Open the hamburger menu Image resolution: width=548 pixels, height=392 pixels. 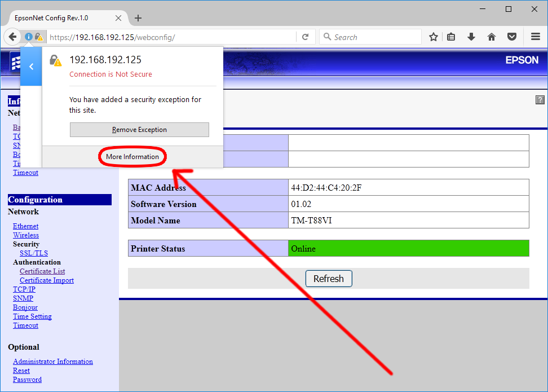click(535, 37)
